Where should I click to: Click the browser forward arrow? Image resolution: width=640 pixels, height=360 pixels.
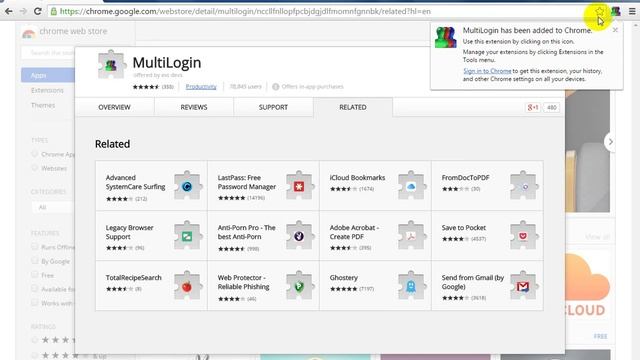point(23,11)
